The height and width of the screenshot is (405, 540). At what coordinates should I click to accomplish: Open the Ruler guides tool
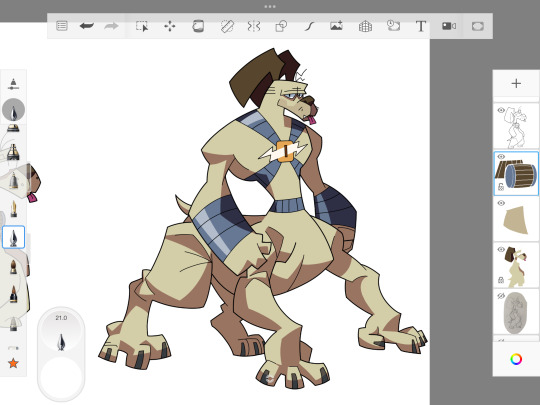tap(227, 26)
